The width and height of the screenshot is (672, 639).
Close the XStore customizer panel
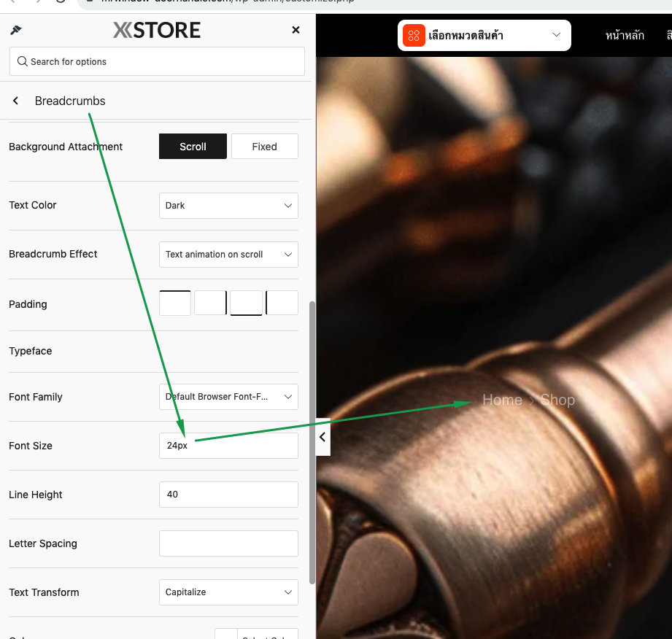[296, 30]
